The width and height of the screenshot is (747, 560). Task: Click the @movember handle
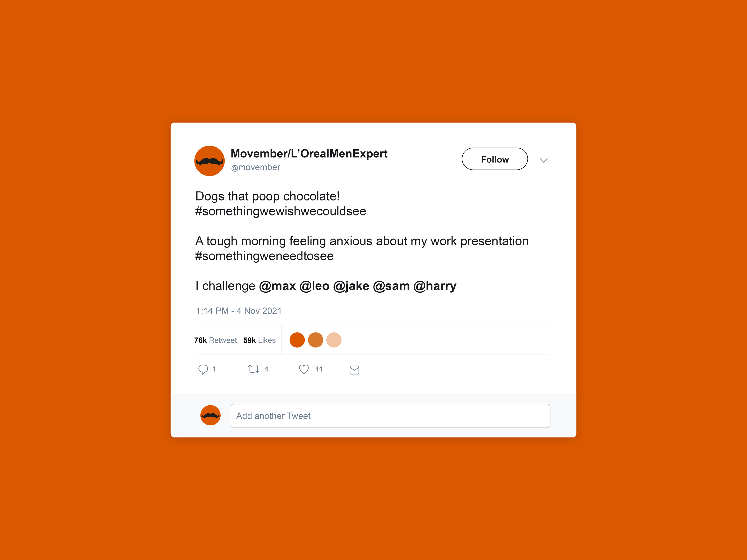point(256,167)
